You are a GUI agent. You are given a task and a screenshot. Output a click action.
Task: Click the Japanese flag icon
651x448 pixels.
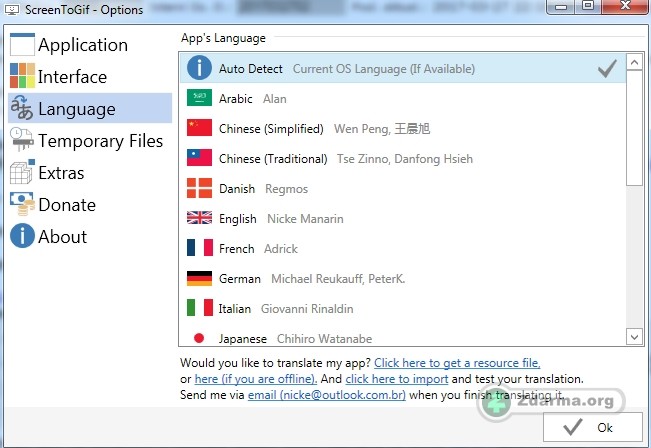point(199,338)
